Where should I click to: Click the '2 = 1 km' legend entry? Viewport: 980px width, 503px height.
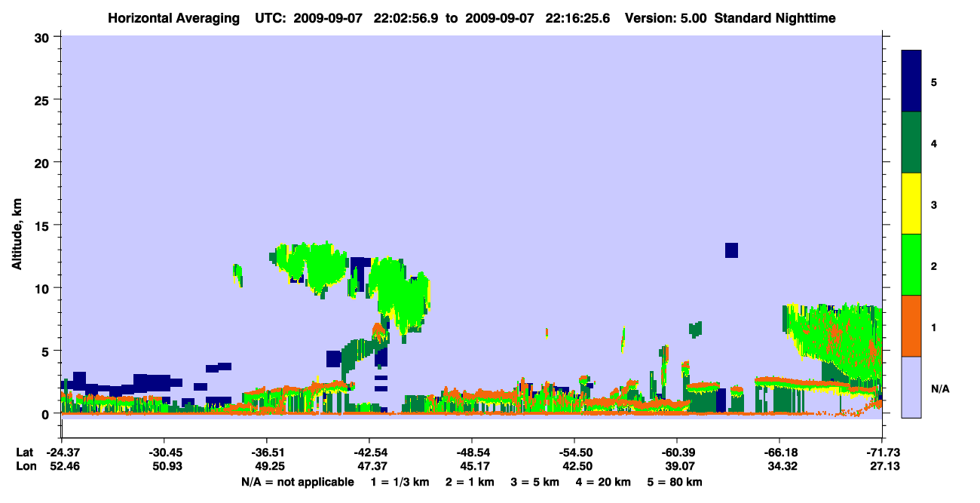coord(469,482)
